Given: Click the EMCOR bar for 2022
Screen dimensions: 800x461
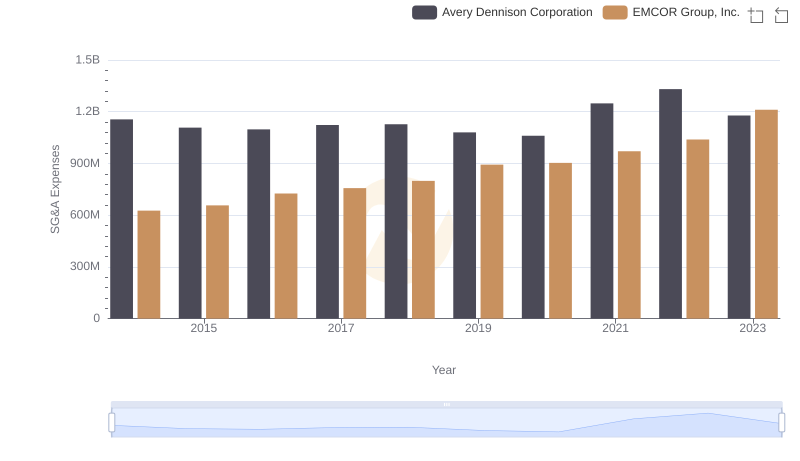Looking at the screenshot, I should tap(697, 229).
